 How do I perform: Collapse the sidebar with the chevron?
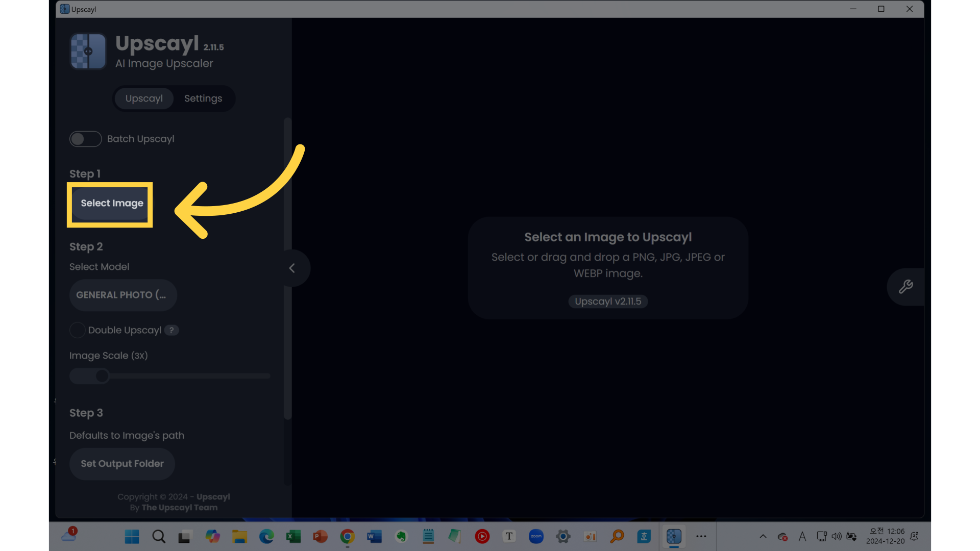[x=292, y=268]
